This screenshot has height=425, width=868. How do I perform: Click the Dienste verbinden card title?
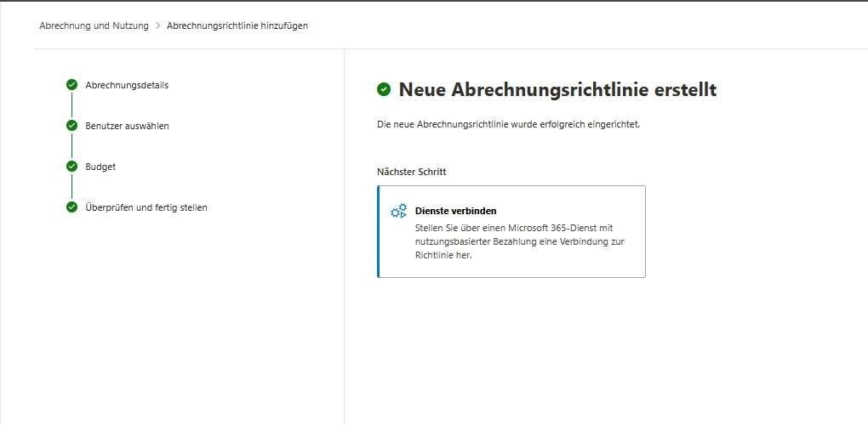tap(455, 211)
